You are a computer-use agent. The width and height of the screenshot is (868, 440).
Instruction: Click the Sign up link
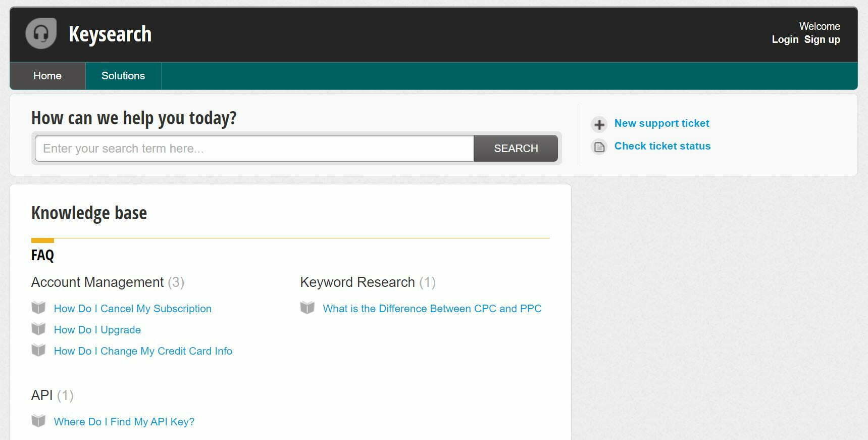pos(822,39)
